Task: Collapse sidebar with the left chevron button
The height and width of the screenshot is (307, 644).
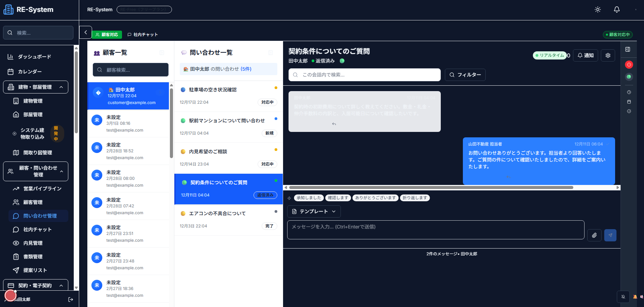Action: [x=86, y=32]
